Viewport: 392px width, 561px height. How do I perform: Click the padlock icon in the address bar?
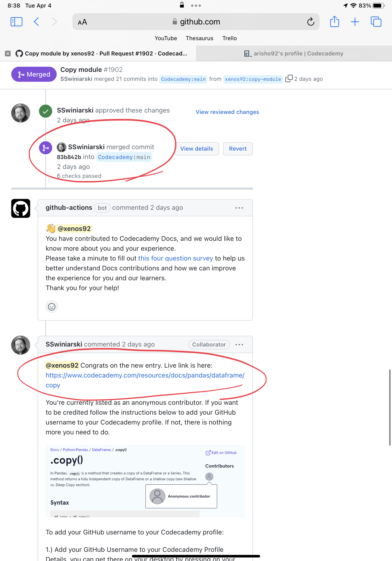tap(174, 22)
